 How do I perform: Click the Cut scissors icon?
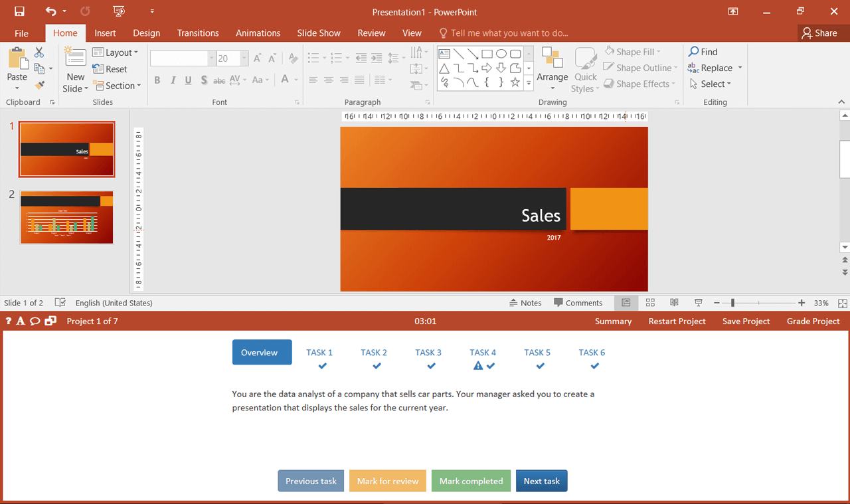click(x=39, y=52)
